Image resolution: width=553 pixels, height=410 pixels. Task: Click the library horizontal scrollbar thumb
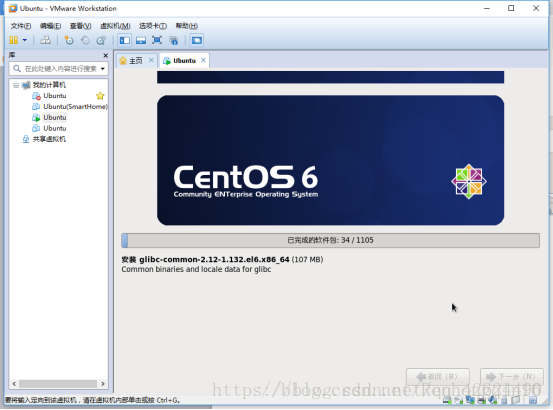pos(58,384)
